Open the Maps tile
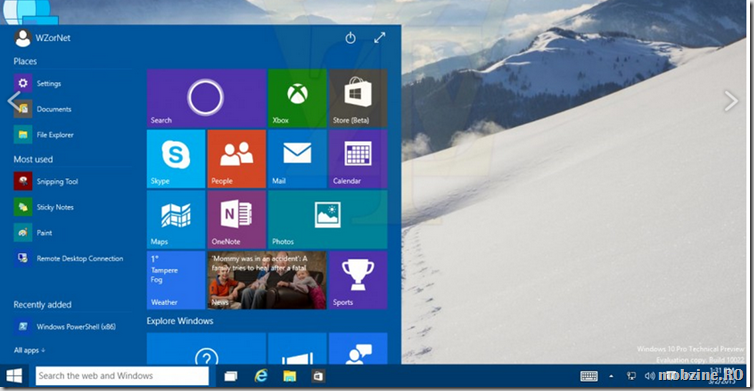The image size is (754, 391). [x=176, y=219]
